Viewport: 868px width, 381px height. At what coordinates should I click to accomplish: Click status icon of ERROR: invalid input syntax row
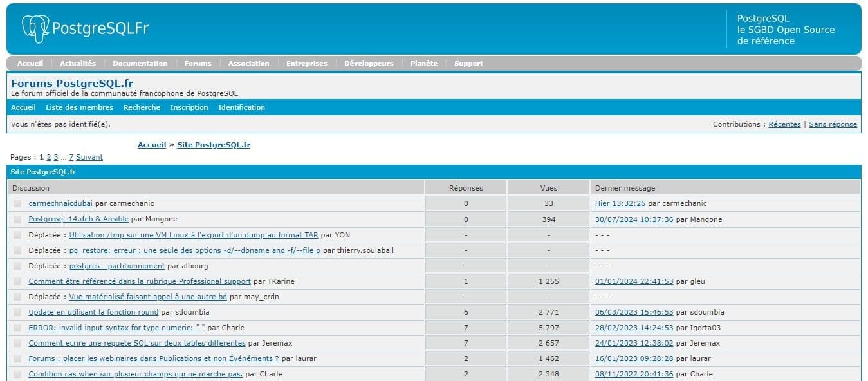17,328
